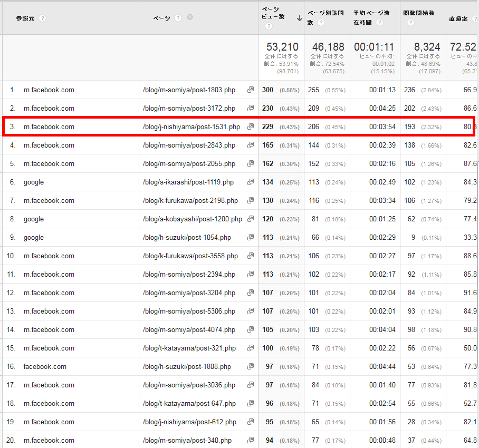
Task: Open facebook.com referrer link in row 16
Action: click(x=45, y=367)
